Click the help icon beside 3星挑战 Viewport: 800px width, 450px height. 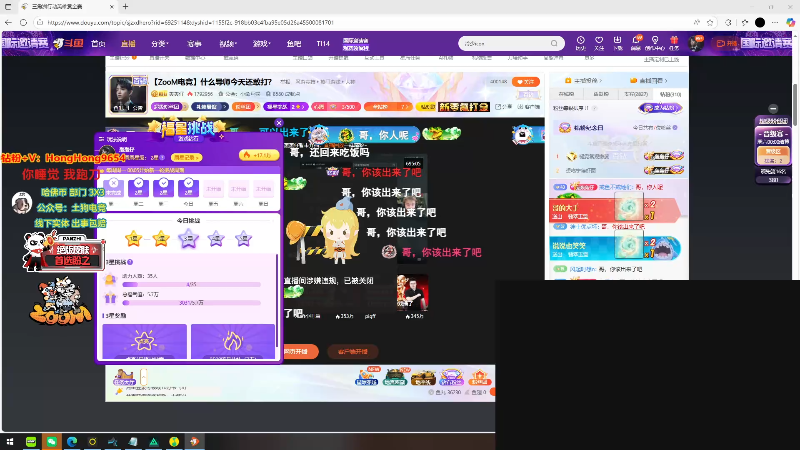click(x=130, y=262)
